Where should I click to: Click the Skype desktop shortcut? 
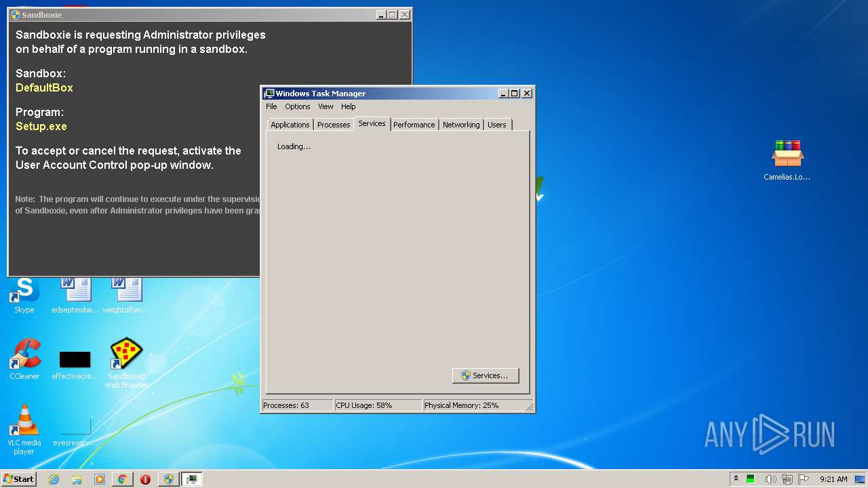[x=24, y=296]
